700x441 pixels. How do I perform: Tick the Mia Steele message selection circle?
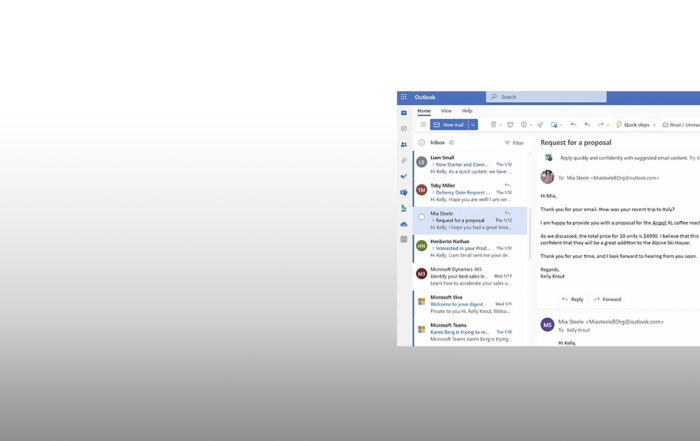(421, 217)
